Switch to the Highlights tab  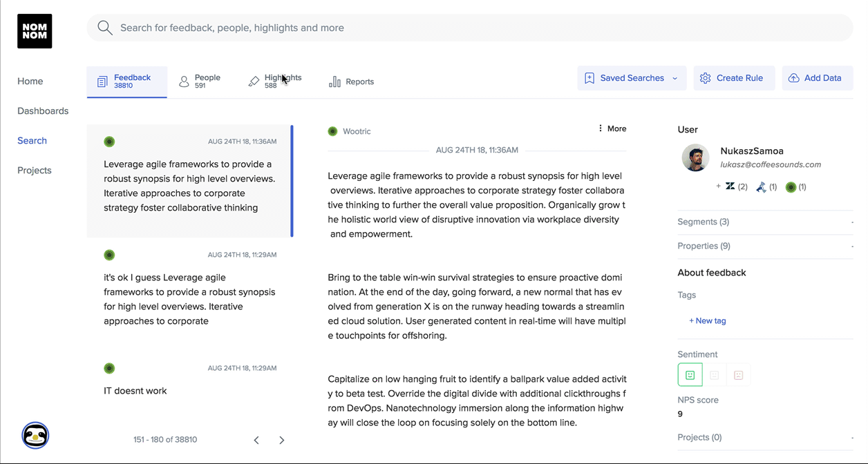(275, 81)
